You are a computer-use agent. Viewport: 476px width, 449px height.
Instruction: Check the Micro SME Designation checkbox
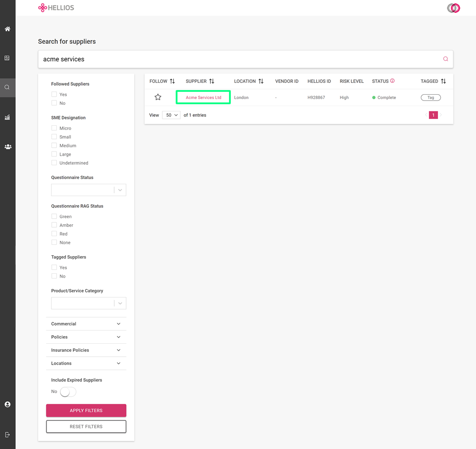coord(54,128)
